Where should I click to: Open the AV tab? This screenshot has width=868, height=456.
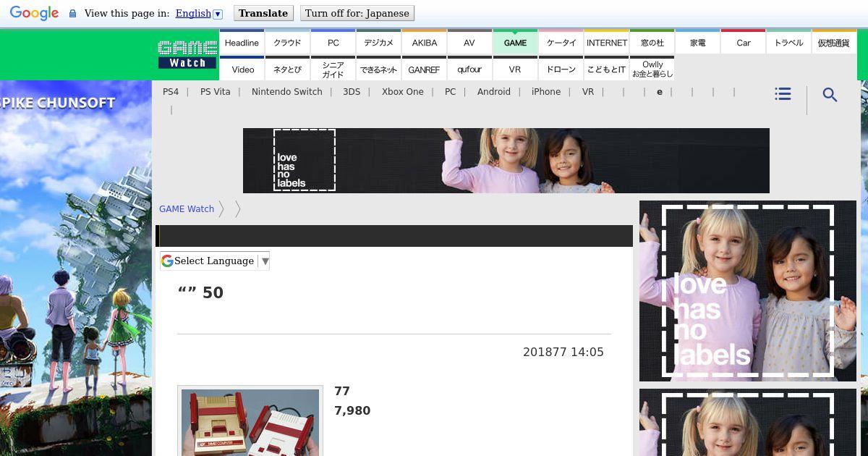pos(469,42)
